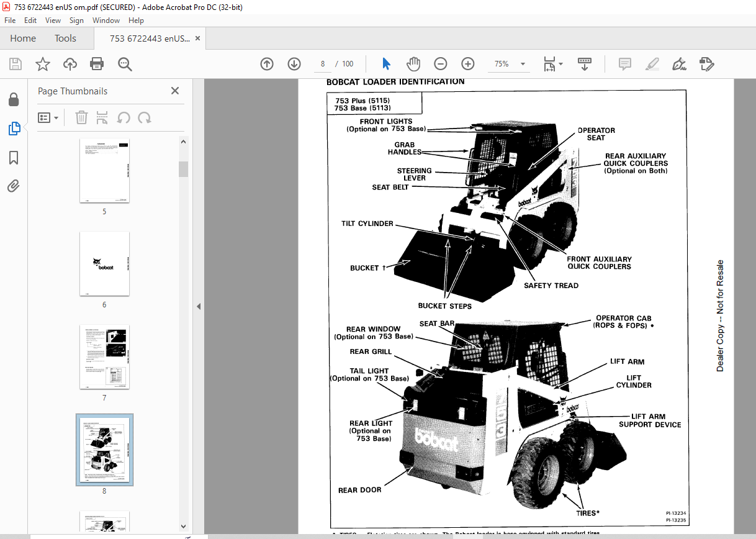Open the Sign menu
This screenshot has width=756, height=539.
point(76,20)
